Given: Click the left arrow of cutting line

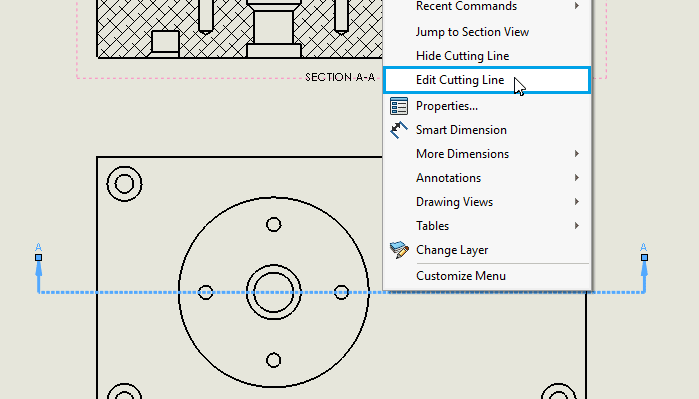Looking at the screenshot, I should click(x=39, y=274).
